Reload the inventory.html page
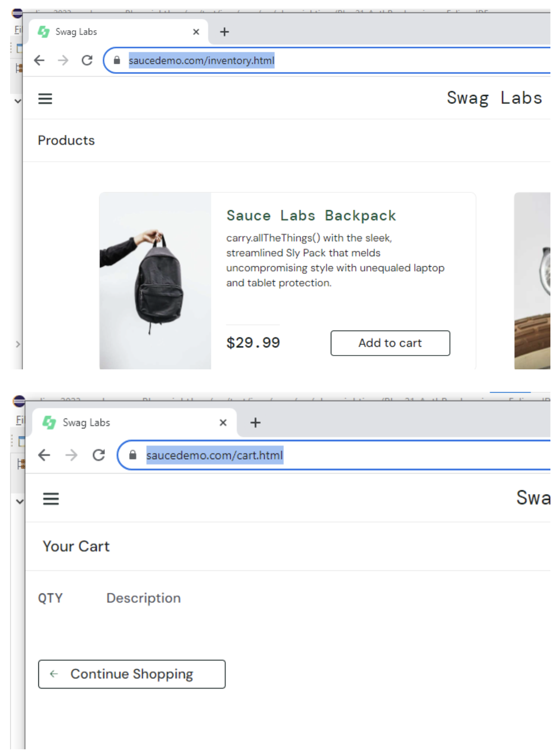The image size is (560, 756). click(87, 60)
